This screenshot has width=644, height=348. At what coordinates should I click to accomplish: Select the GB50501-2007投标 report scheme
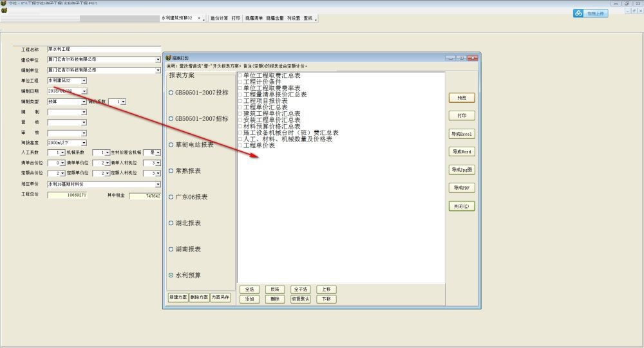[x=171, y=93]
